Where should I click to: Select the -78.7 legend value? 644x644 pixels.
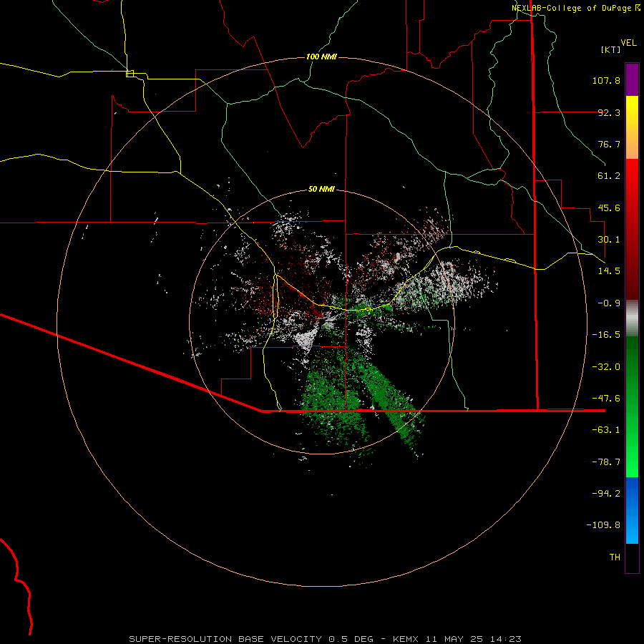point(606,462)
